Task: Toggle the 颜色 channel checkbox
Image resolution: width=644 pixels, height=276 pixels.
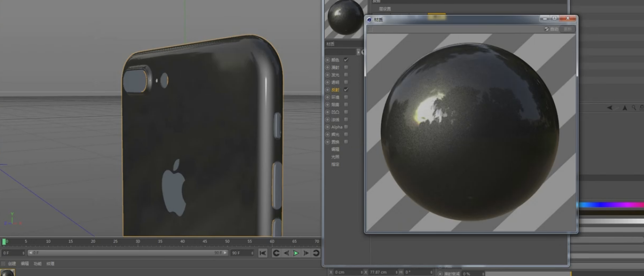Action: pyautogui.click(x=346, y=60)
